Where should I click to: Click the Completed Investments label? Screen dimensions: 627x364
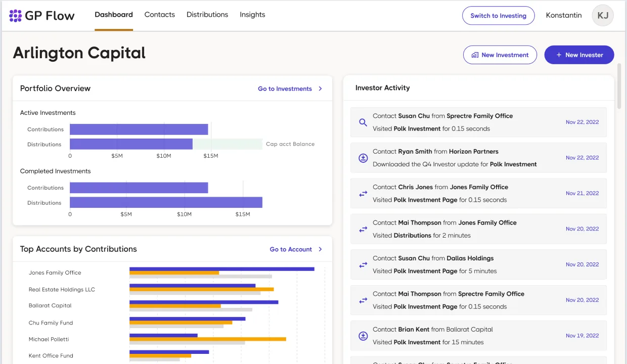(x=55, y=171)
